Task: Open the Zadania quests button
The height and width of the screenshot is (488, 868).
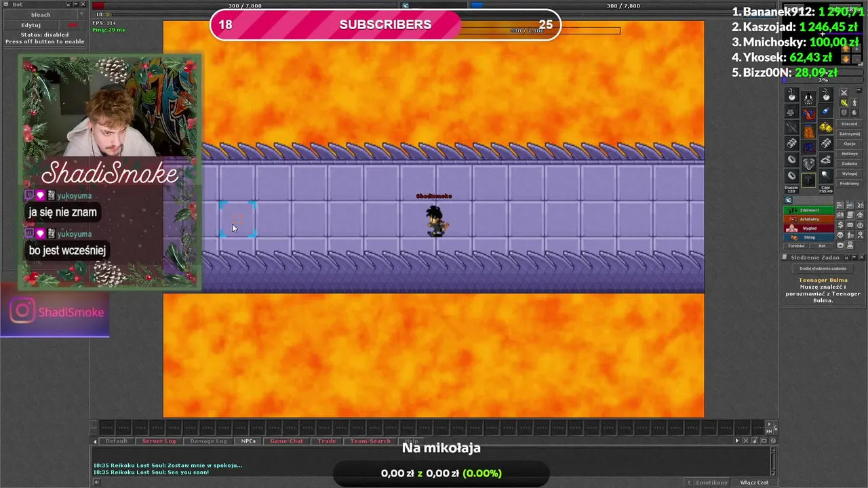Action: (x=850, y=163)
